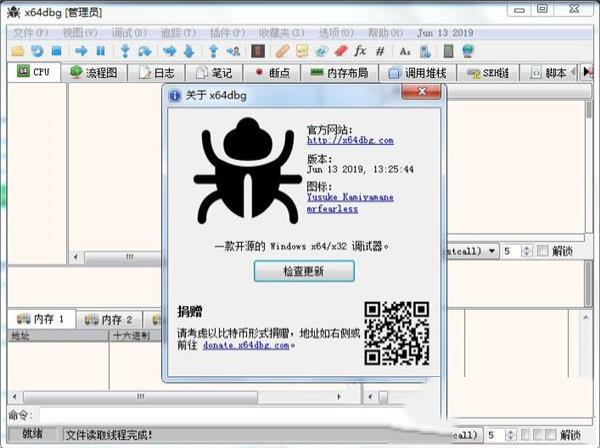Screen dimensions: 600x448
Task: Click the find intermodular calls icon
Action: [425, 51]
